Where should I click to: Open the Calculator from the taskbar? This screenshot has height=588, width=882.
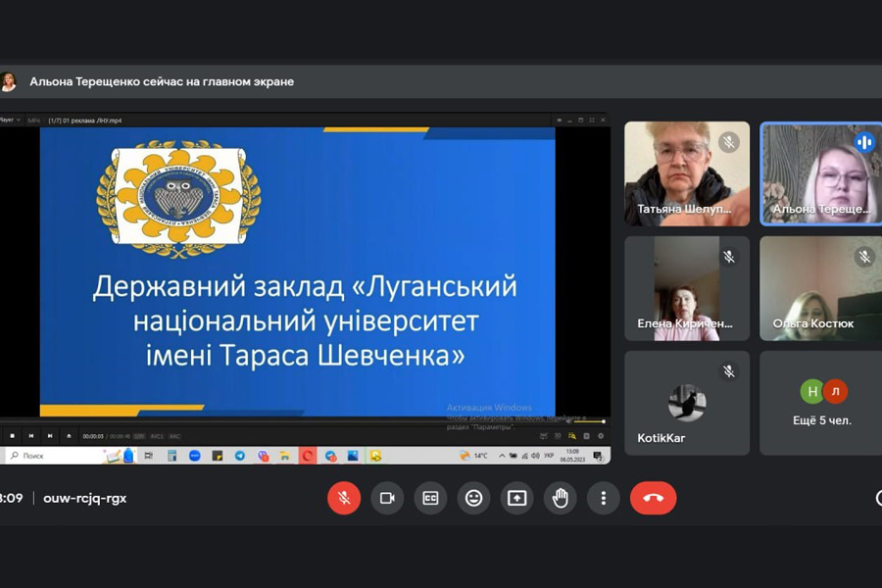click(x=172, y=456)
